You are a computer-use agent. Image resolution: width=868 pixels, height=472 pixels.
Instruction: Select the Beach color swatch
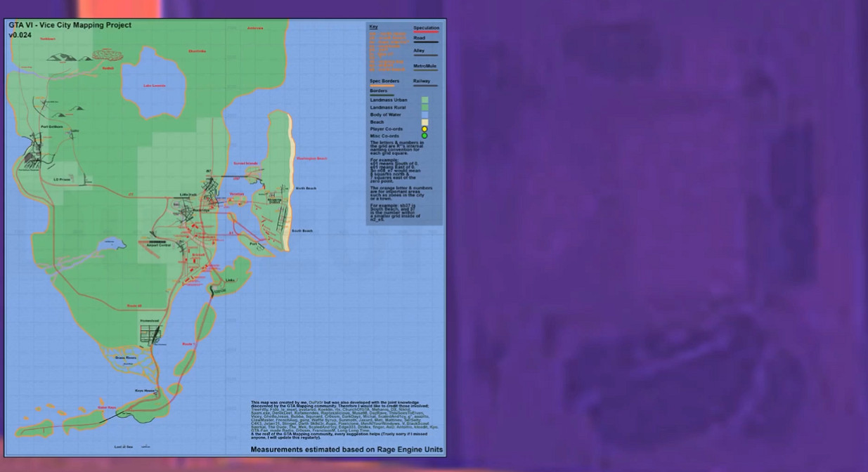[425, 121]
